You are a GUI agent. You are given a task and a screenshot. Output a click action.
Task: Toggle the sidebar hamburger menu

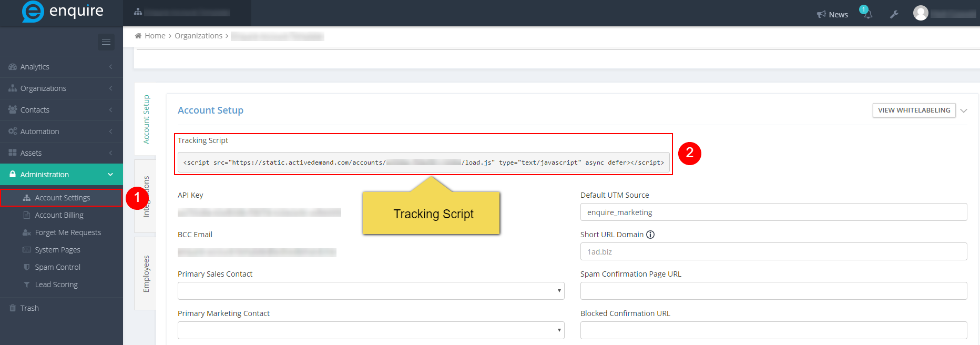click(106, 42)
